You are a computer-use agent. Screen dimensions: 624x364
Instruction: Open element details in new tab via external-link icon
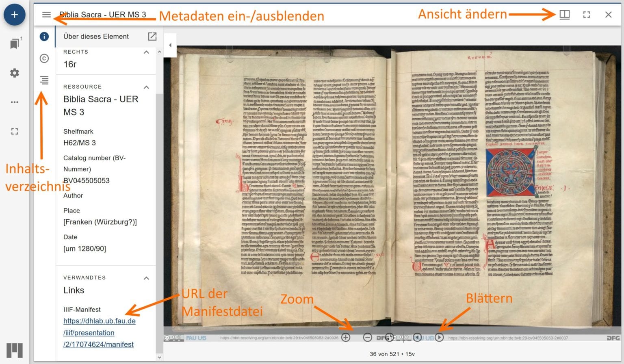[152, 36]
